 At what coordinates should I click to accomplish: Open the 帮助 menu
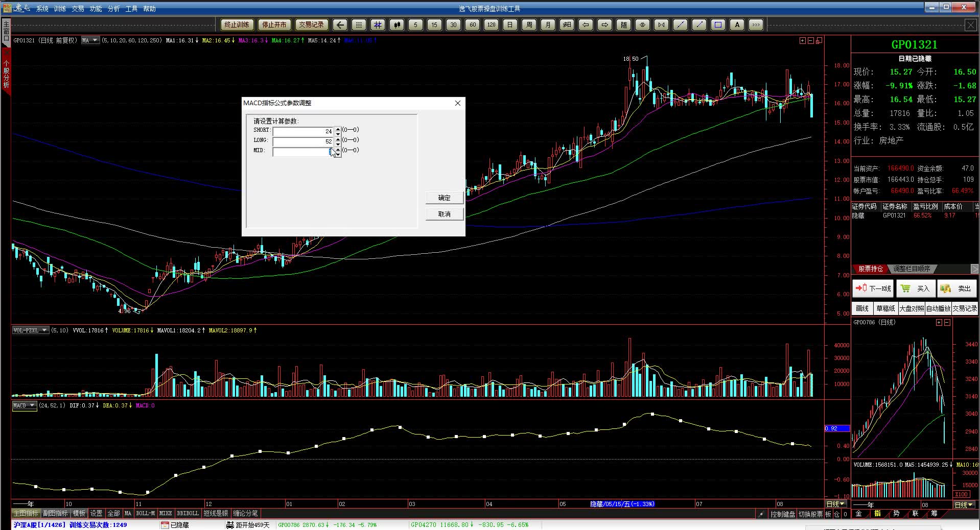tap(150, 9)
